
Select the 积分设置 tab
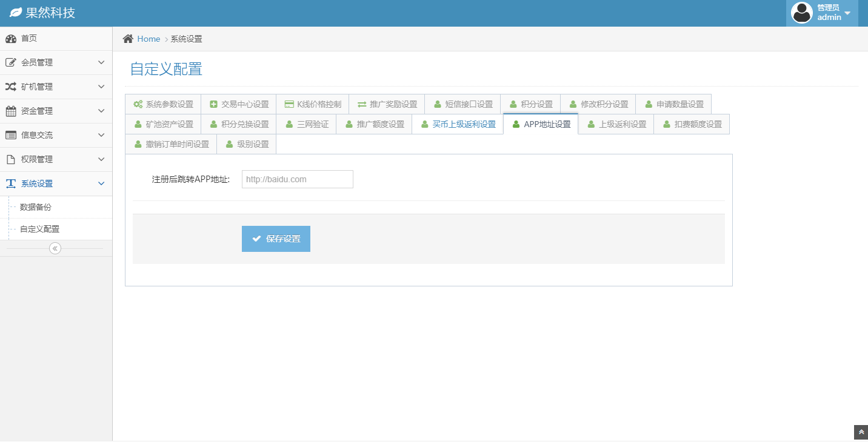pos(530,104)
